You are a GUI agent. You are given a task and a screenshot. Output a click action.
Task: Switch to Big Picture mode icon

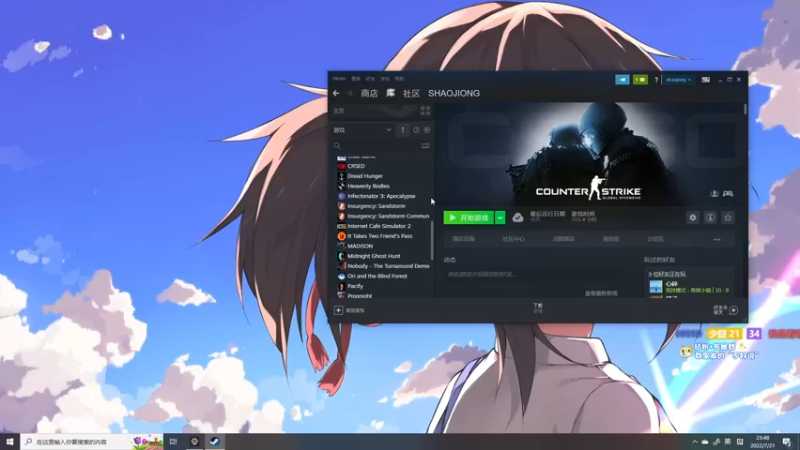pos(706,80)
